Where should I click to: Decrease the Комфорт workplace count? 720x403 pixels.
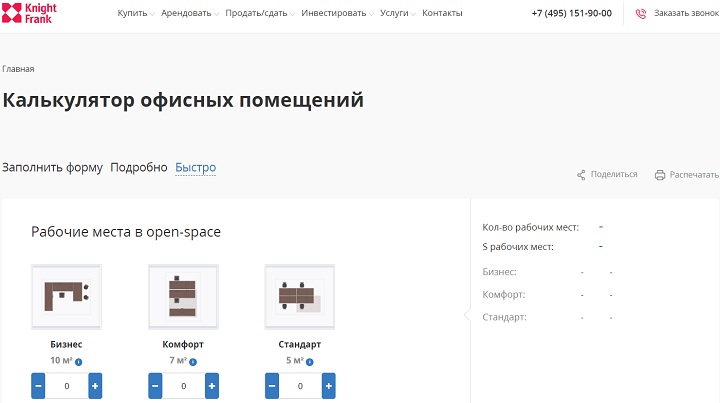[x=155, y=386]
